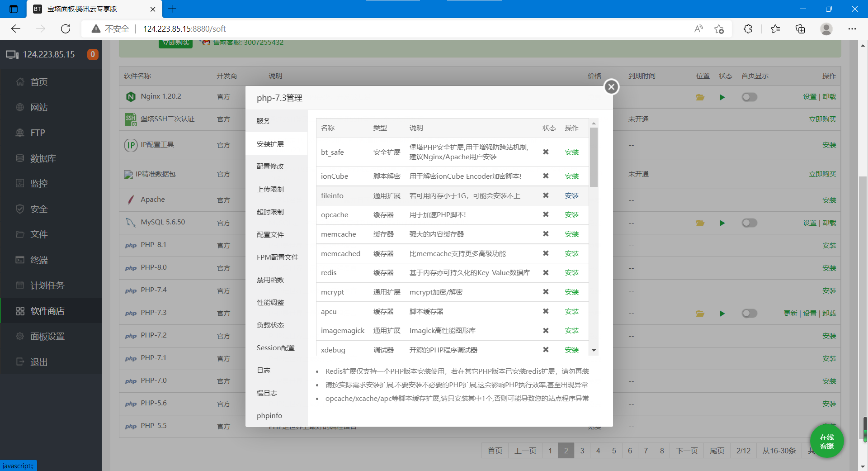Toggle Nginx homepage display switch

click(749, 97)
